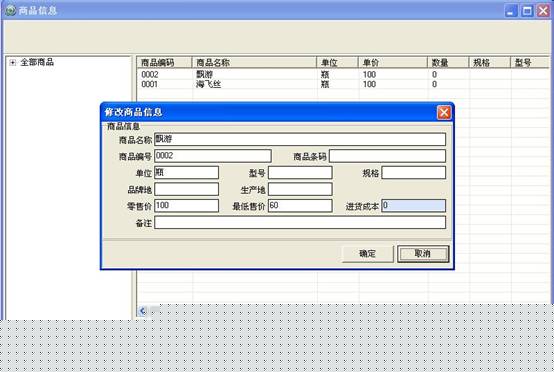554x372 pixels.
Task: Click the 确定 button in the dialog
Action: point(368,254)
